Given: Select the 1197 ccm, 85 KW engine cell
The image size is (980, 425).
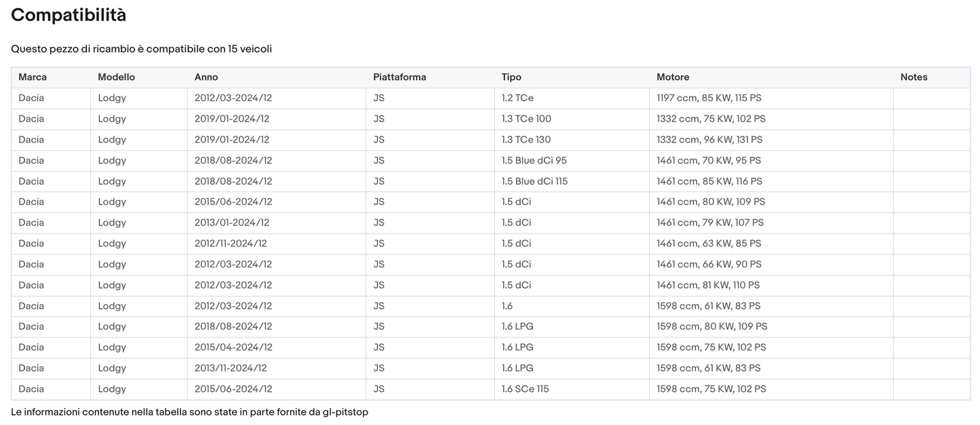Looking at the screenshot, I should (x=709, y=98).
